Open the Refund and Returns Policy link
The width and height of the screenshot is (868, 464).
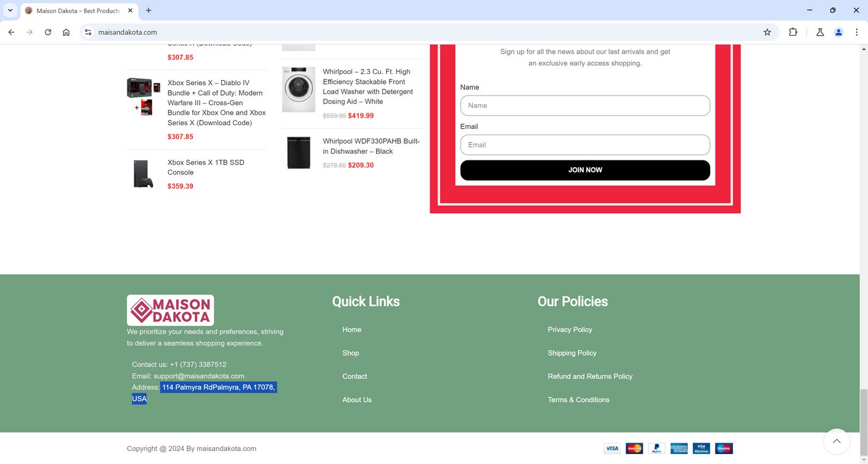point(590,376)
